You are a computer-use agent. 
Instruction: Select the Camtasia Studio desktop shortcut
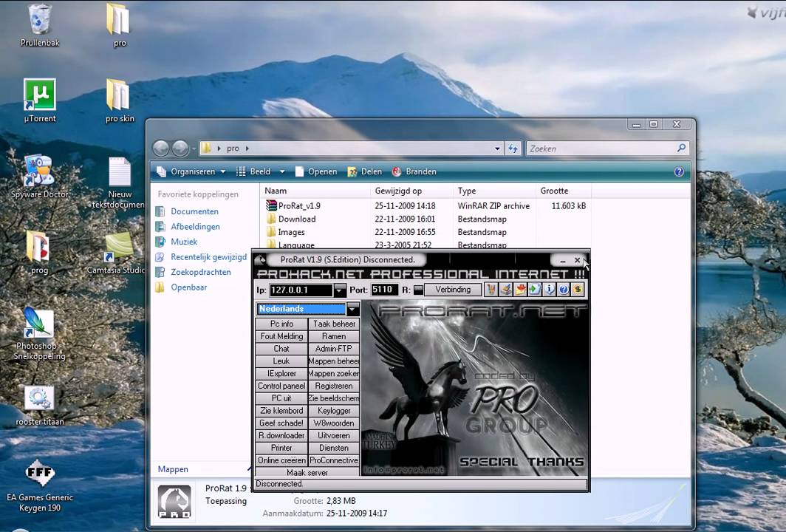(118, 252)
